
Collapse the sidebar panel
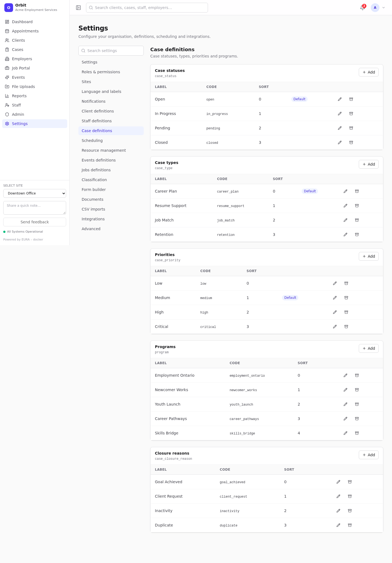coord(78,8)
